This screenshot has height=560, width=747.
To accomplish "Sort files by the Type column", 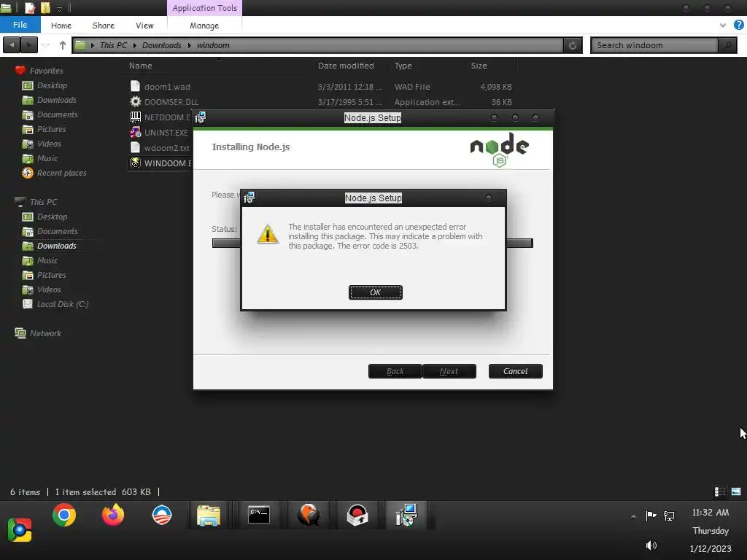I will click(403, 66).
